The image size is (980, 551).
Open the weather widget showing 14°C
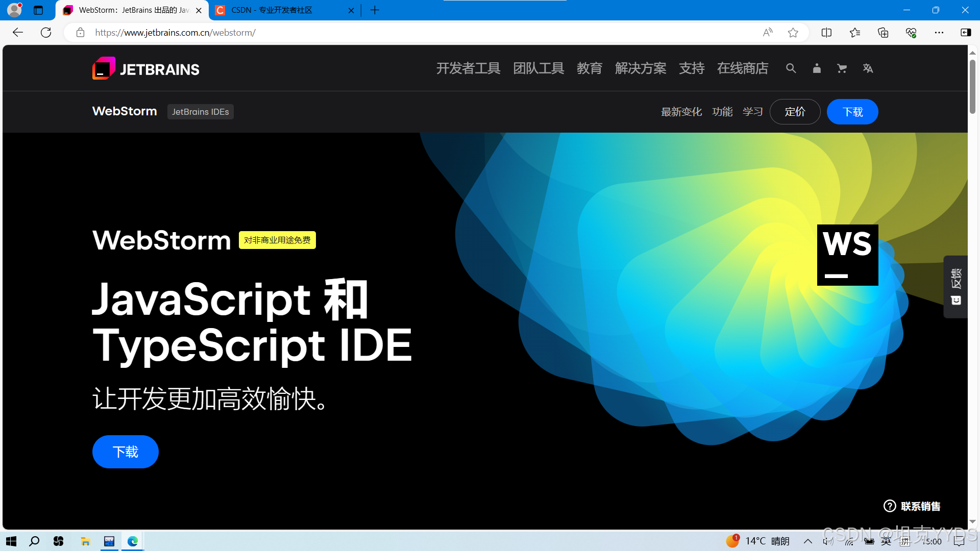coord(758,541)
